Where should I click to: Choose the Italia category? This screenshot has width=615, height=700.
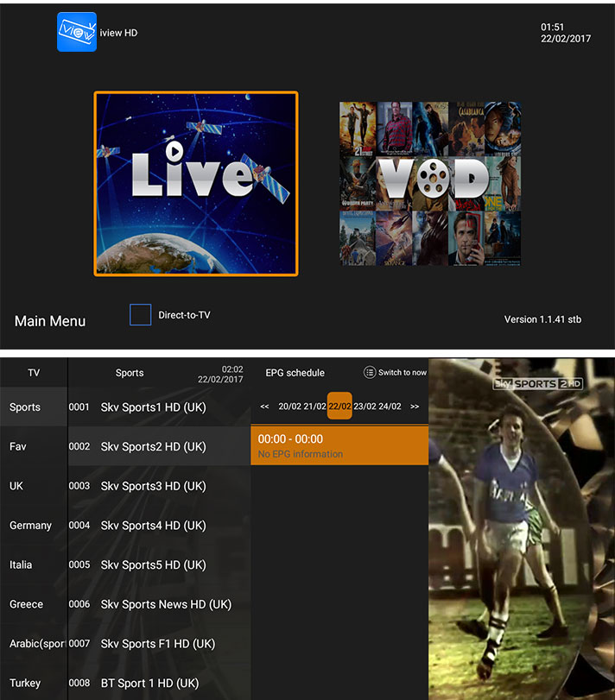[34, 564]
